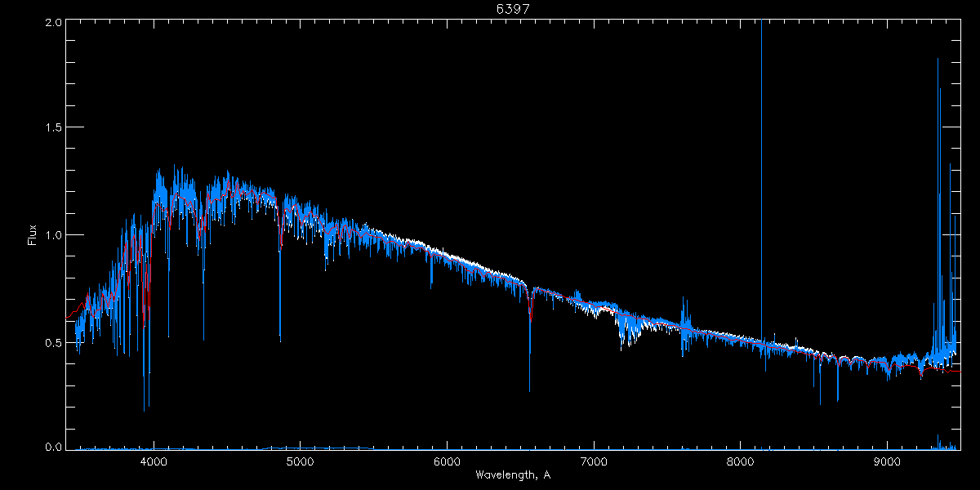This screenshot has width=980, height=490.
Task: Click the 5000 wavelength tick label
Action: (x=300, y=461)
